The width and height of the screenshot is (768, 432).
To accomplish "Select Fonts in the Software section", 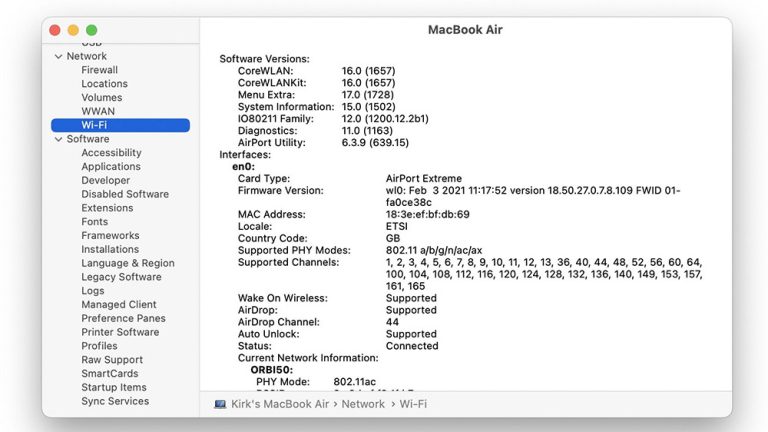I will click(95, 222).
